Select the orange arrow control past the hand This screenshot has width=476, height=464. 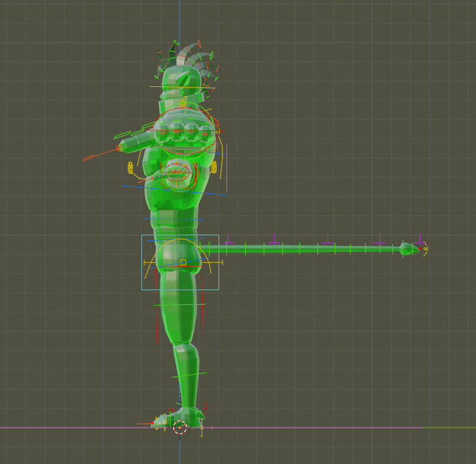point(97,155)
